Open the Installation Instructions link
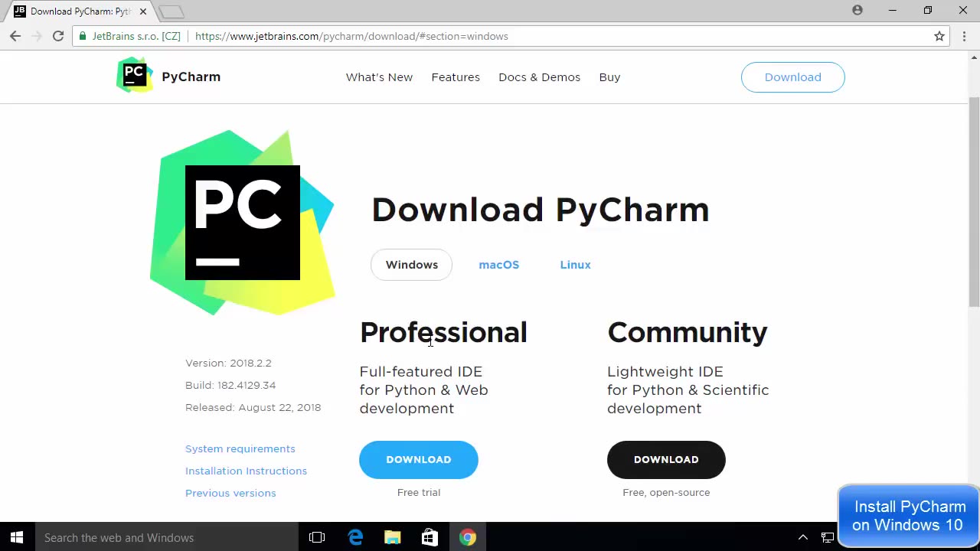Screen dimensions: 980x551 pyautogui.click(x=246, y=471)
